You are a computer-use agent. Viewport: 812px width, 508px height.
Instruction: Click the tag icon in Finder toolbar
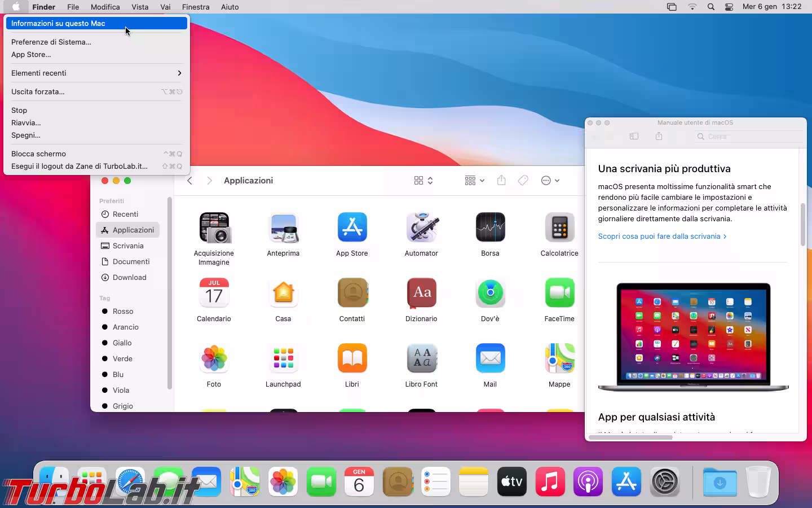click(523, 181)
